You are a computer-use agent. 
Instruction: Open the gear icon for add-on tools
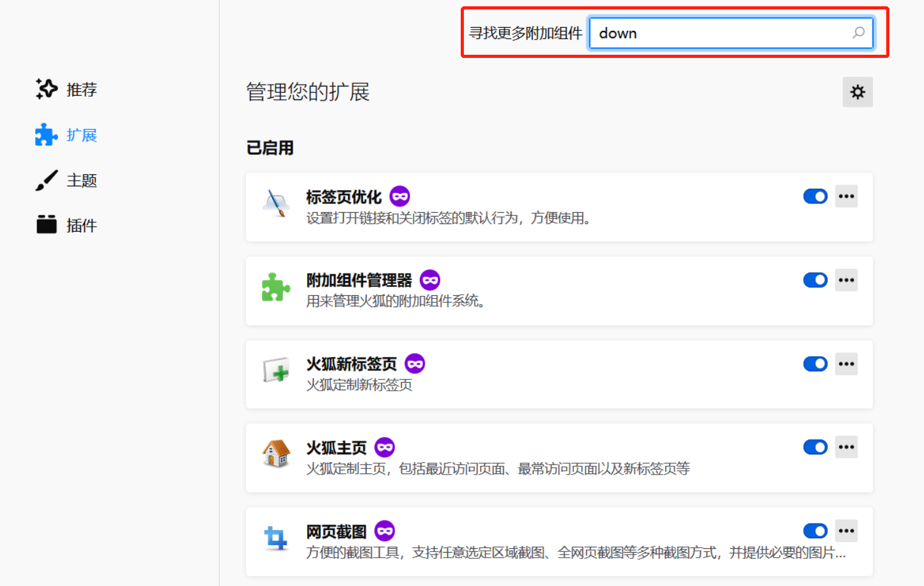click(857, 92)
